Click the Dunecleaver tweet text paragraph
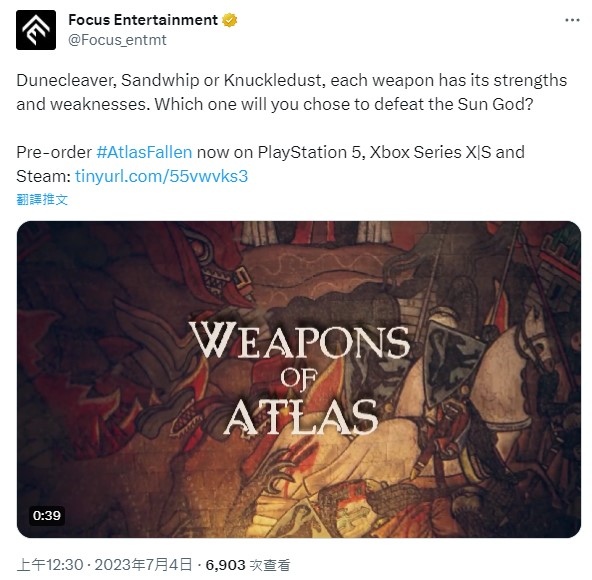Viewport: 592px width, 580px height. (x=291, y=92)
